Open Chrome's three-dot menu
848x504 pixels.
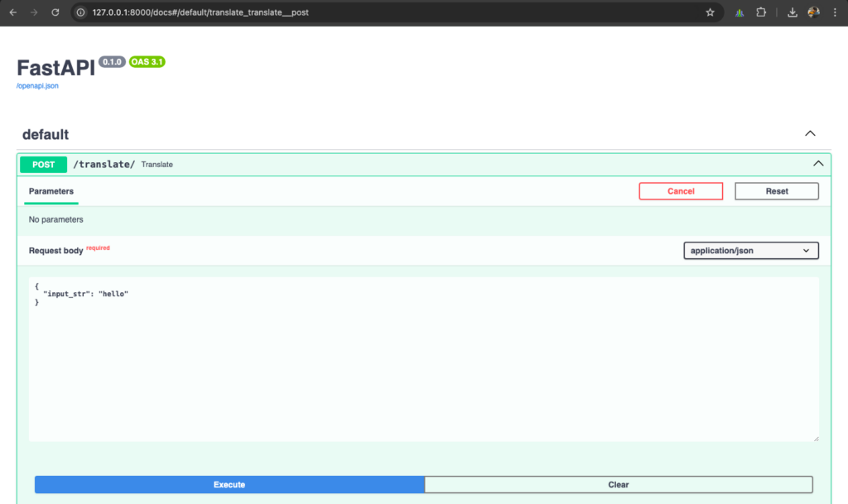pyautogui.click(x=833, y=12)
